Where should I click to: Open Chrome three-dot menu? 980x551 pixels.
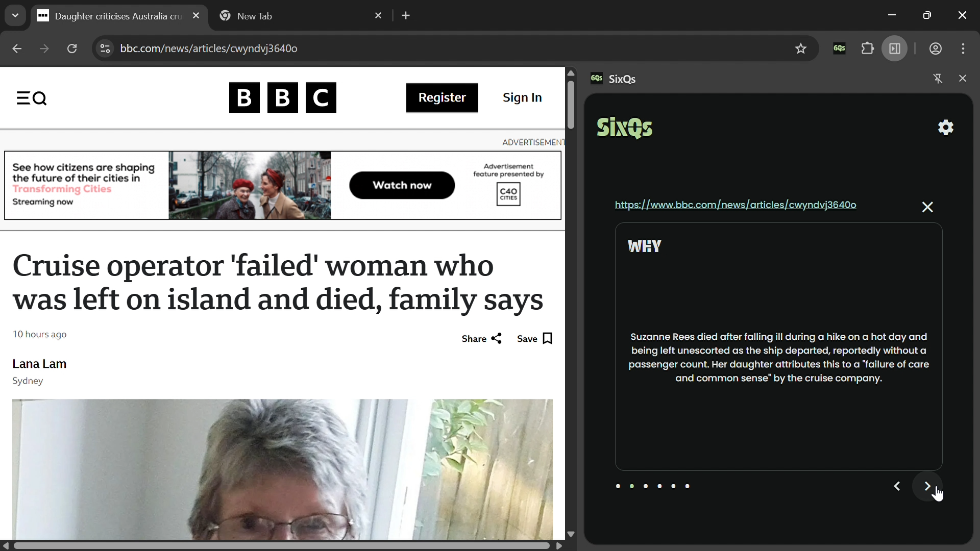click(963, 49)
